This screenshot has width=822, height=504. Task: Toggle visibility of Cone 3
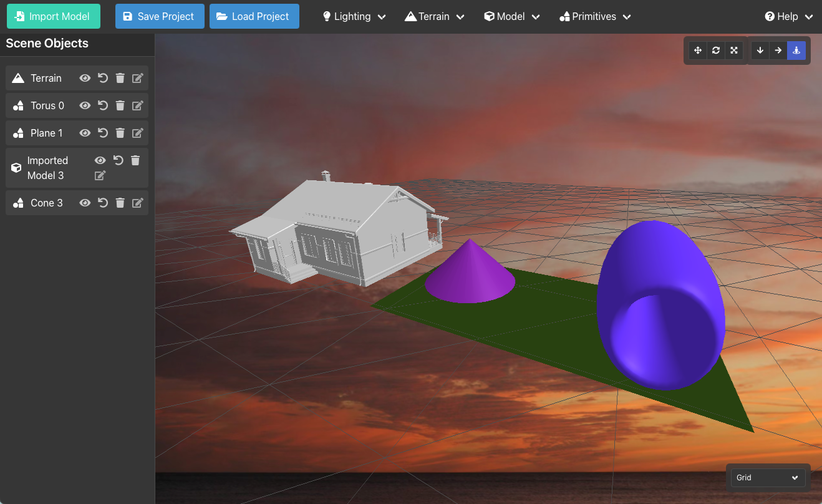pyautogui.click(x=85, y=203)
